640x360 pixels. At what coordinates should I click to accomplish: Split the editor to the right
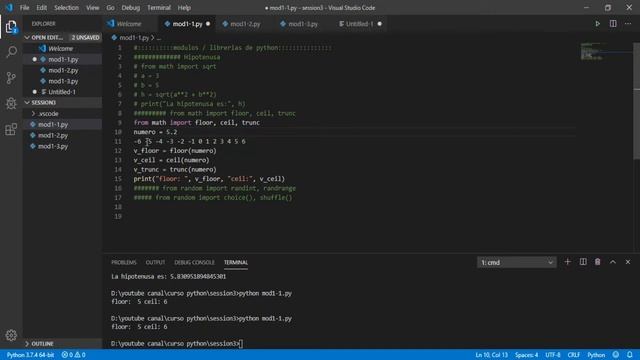click(x=613, y=24)
